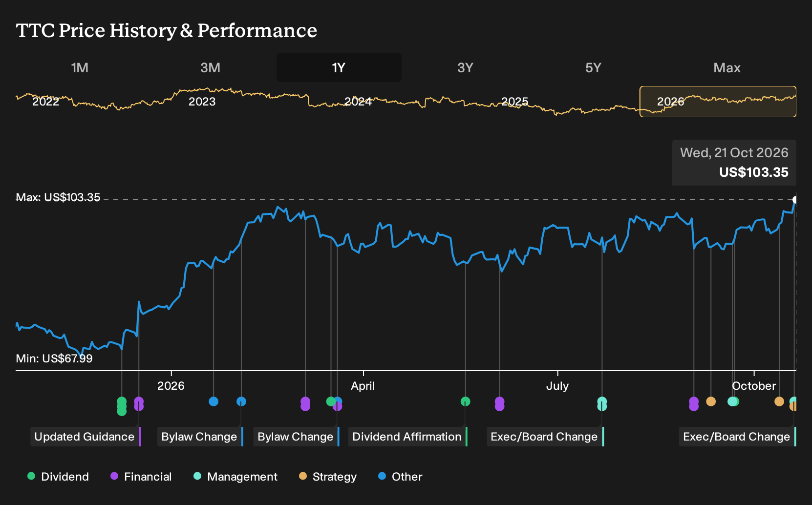Click the April axis label

(363, 386)
